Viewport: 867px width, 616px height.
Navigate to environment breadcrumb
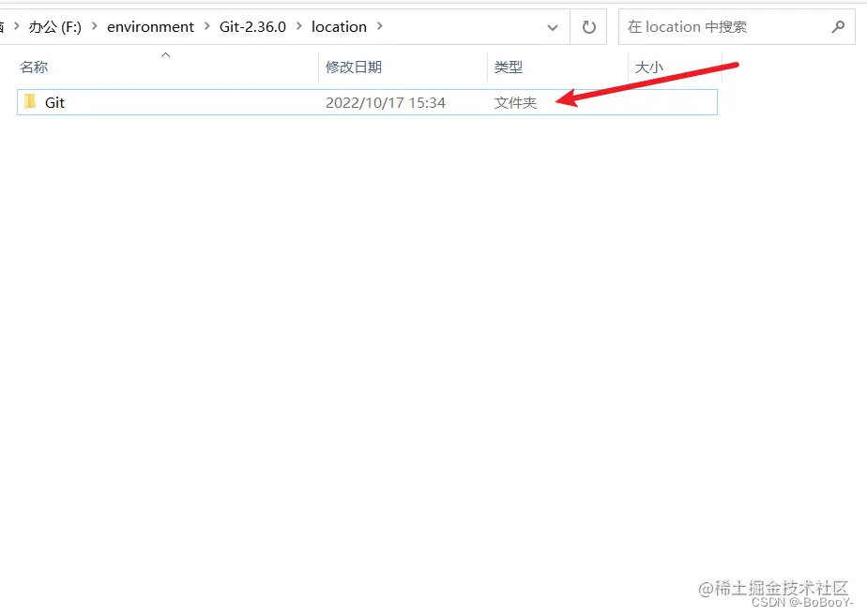(x=150, y=26)
